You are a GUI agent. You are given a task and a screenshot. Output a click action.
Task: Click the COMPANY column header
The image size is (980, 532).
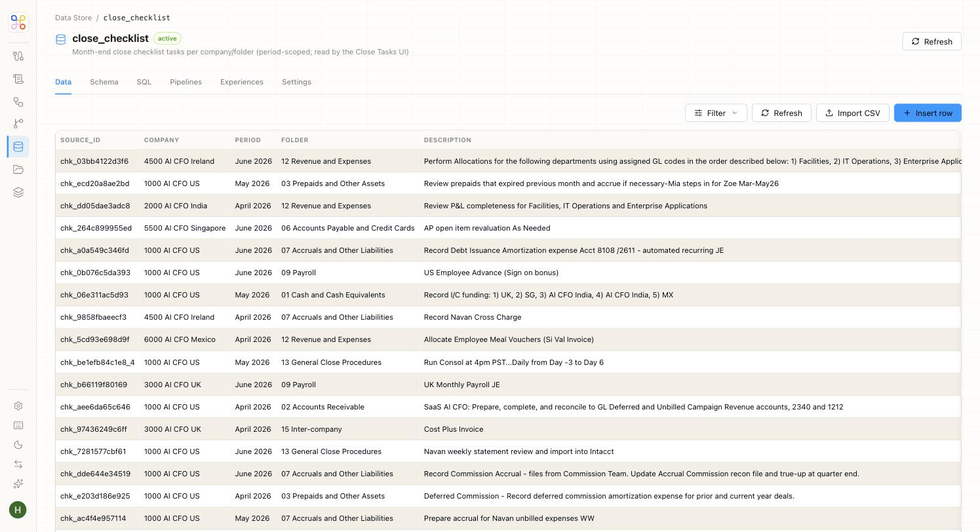[161, 140]
